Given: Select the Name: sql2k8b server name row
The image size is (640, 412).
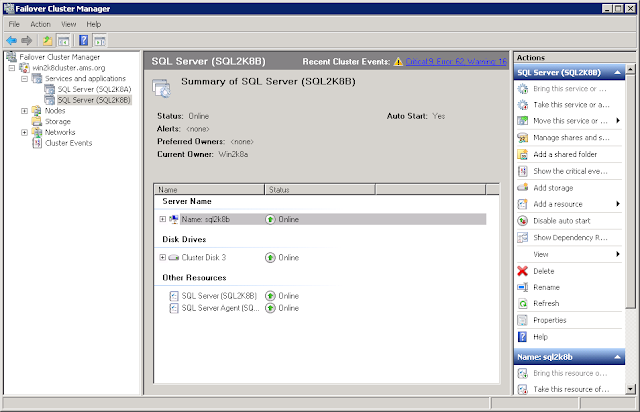Looking at the screenshot, I should coord(333,219).
